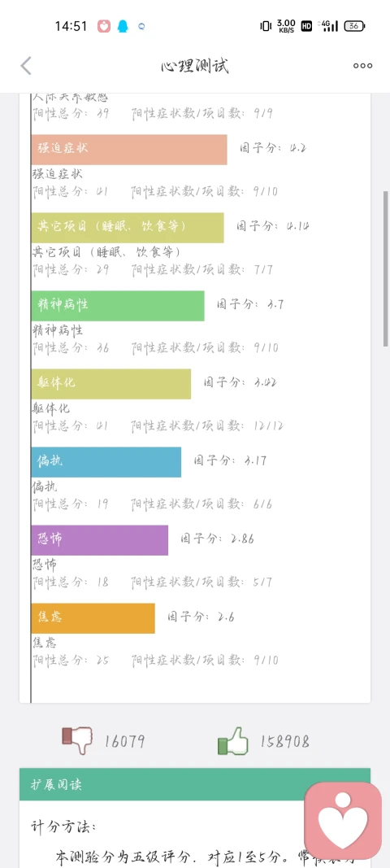Select the green 精神病性 bar

coord(118,306)
